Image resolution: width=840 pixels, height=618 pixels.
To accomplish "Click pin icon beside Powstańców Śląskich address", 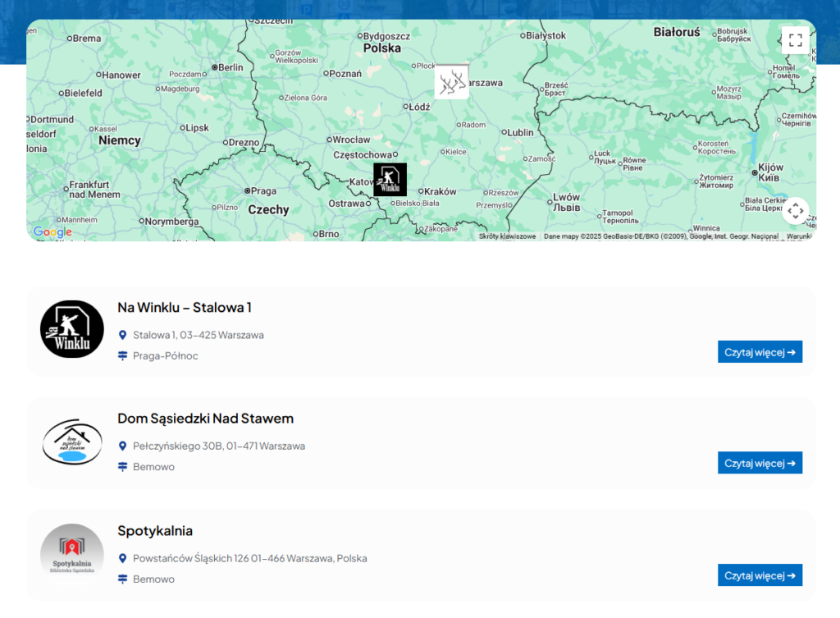I will pyautogui.click(x=123, y=558).
